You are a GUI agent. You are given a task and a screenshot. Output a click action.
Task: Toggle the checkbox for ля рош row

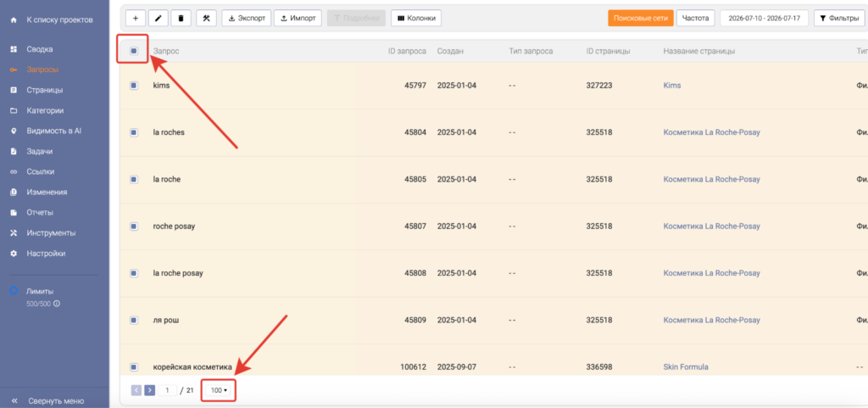tap(133, 320)
